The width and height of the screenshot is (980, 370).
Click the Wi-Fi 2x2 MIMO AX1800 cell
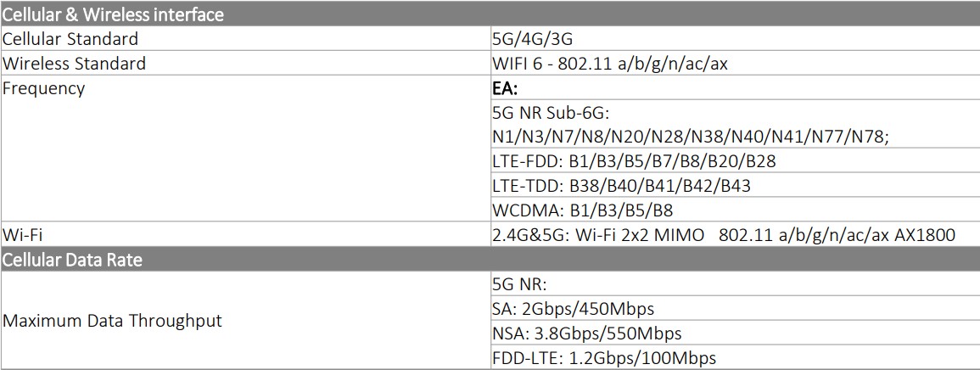pyautogui.click(x=723, y=235)
